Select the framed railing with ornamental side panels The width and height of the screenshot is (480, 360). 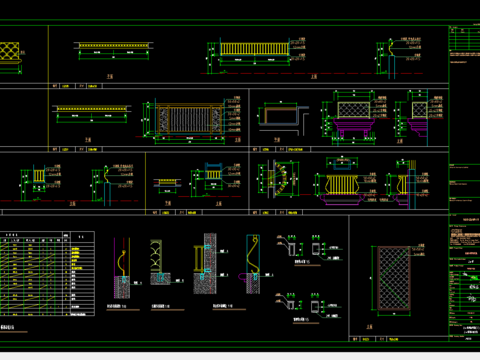(x=190, y=119)
